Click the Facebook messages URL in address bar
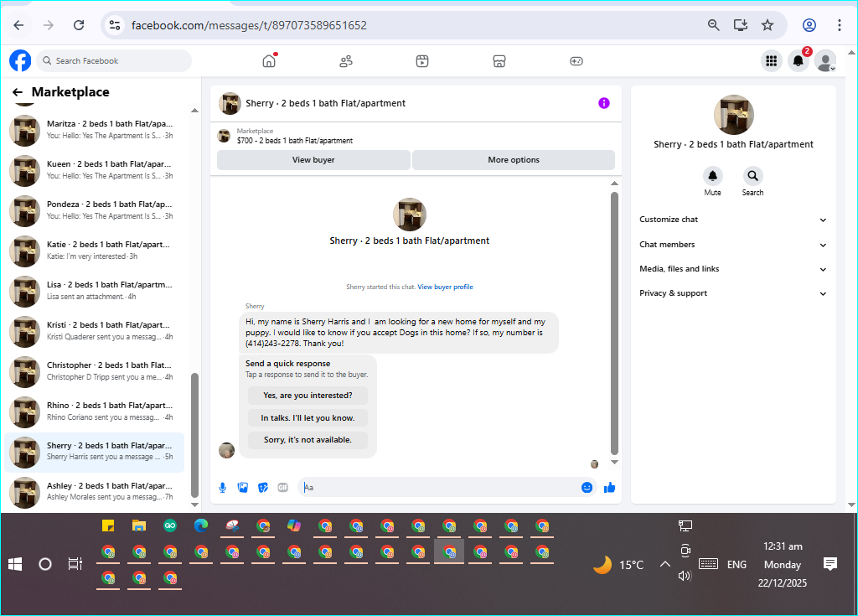Screen dimensions: 858x616 [x=249, y=25]
